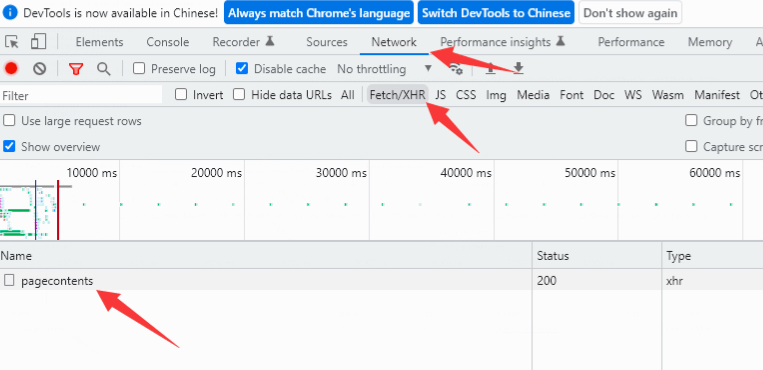
Task: Open the pagecontents request
Action: pos(57,280)
